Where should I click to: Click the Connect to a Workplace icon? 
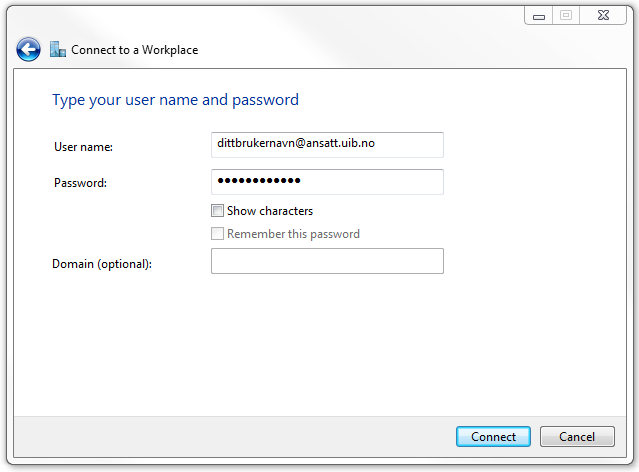(x=58, y=49)
